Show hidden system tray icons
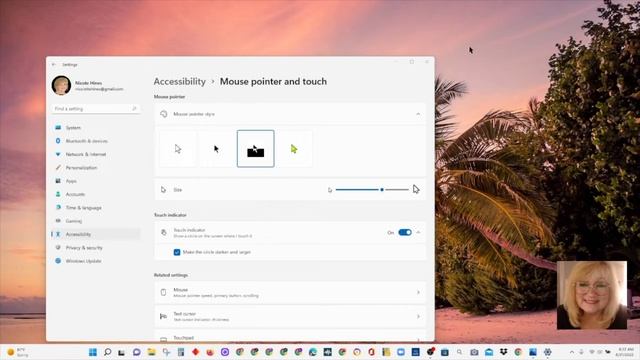 (571, 352)
